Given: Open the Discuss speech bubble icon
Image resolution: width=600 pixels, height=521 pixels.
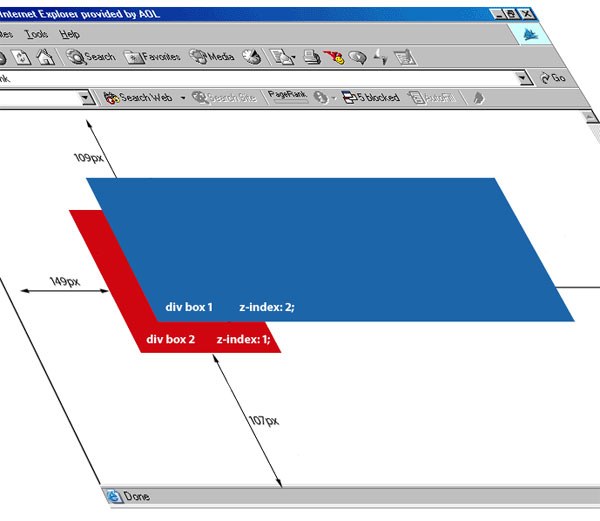Looking at the screenshot, I should click(x=357, y=57).
